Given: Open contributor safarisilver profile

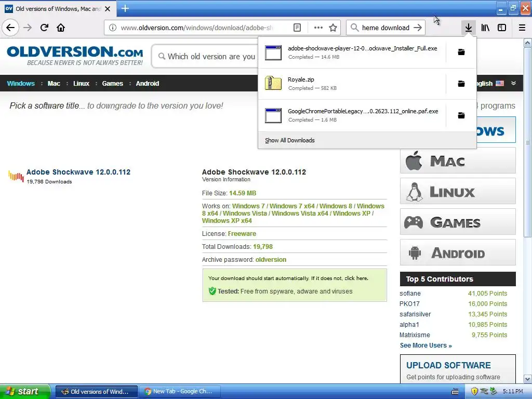Looking at the screenshot, I should pyautogui.click(x=415, y=314).
